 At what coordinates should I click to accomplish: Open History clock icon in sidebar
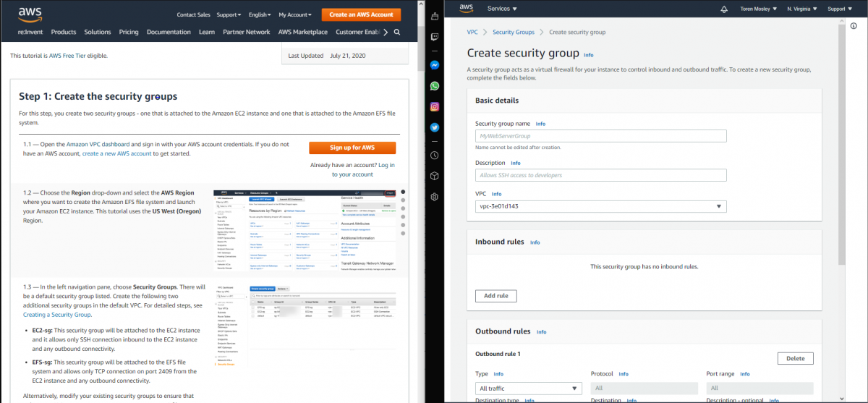point(434,155)
